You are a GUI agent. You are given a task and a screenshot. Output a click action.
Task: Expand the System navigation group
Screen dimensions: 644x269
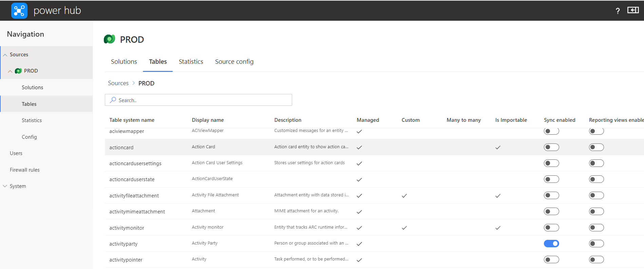pyautogui.click(x=5, y=186)
